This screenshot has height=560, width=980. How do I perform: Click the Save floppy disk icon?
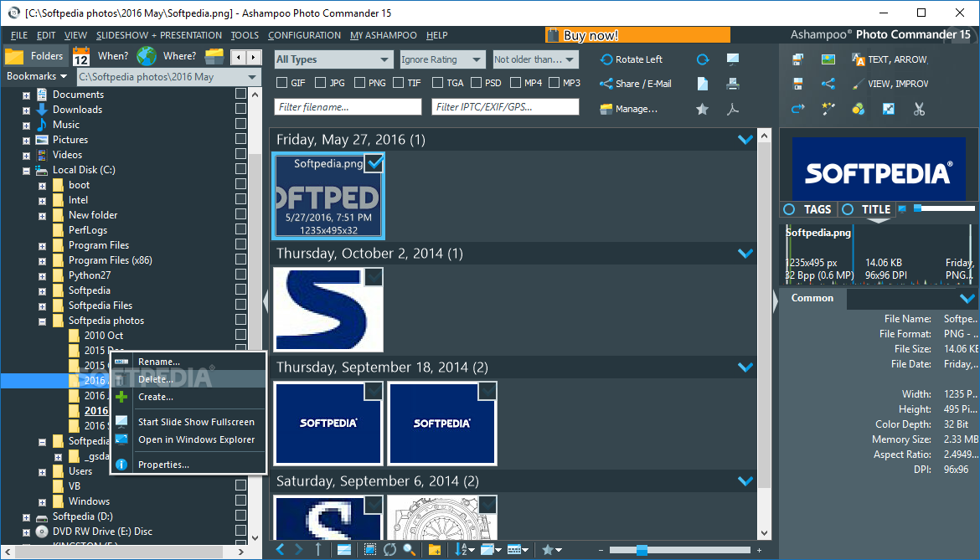tap(797, 84)
